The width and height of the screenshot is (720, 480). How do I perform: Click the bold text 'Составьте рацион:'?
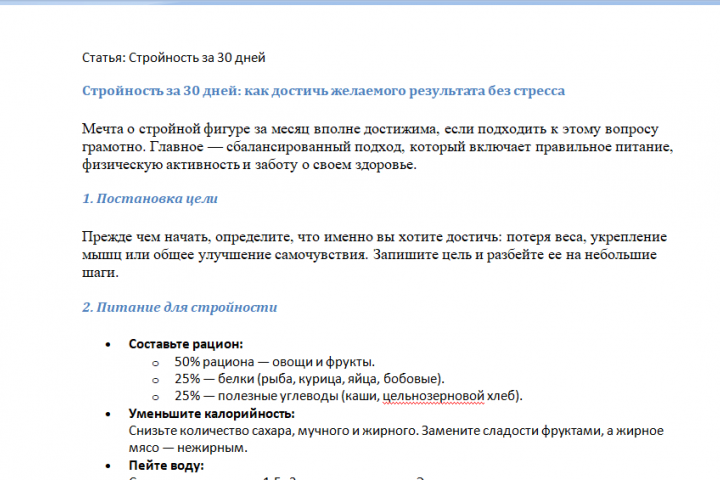coord(186,344)
